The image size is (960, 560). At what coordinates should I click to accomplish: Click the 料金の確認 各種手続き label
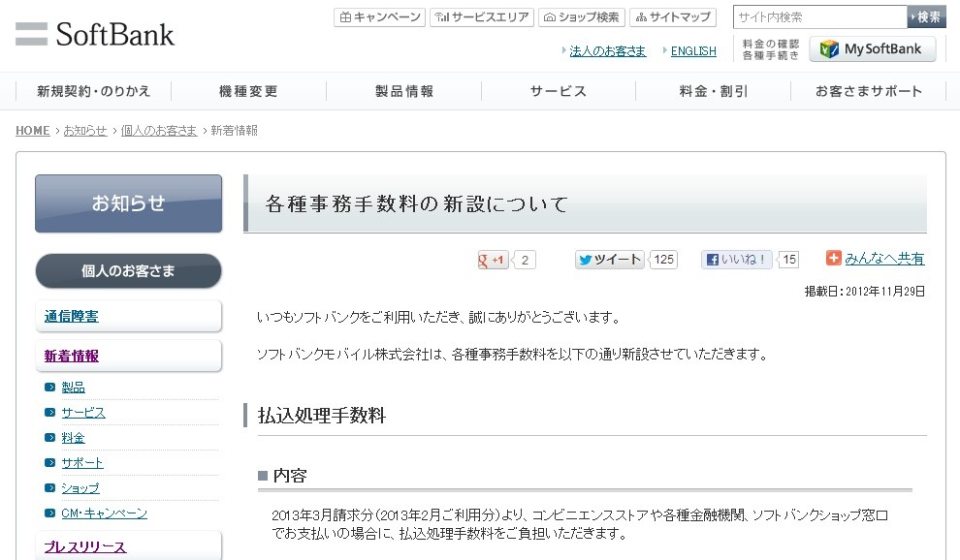click(771, 49)
